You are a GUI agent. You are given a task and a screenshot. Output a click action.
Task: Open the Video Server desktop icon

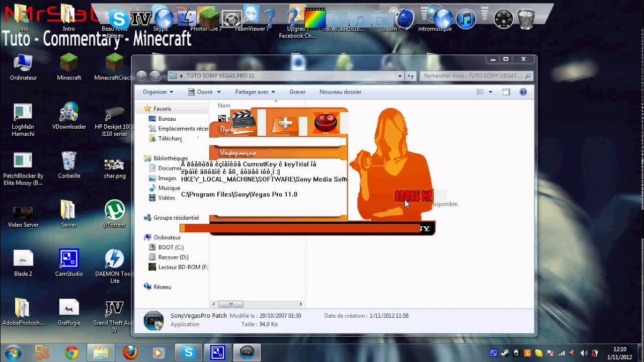(23, 216)
